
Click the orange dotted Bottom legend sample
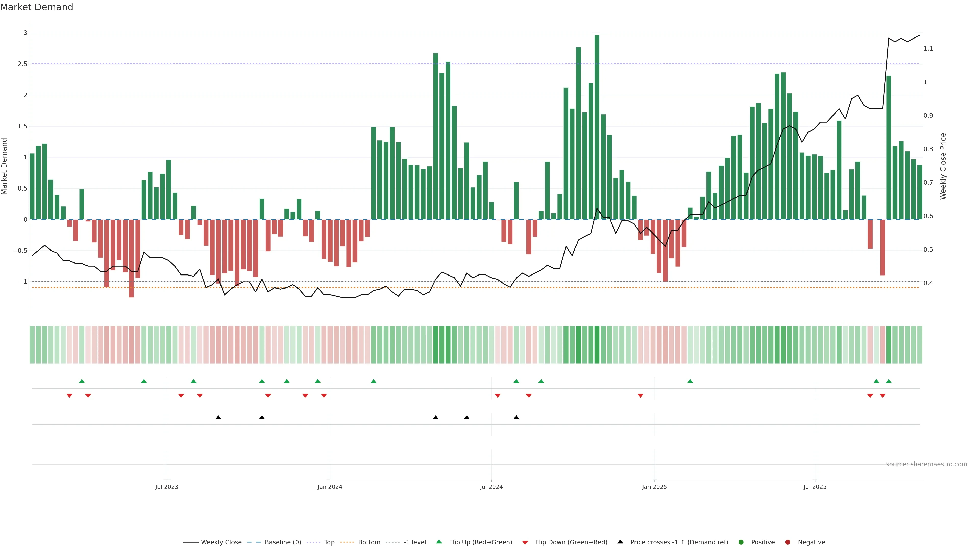[x=347, y=542]
